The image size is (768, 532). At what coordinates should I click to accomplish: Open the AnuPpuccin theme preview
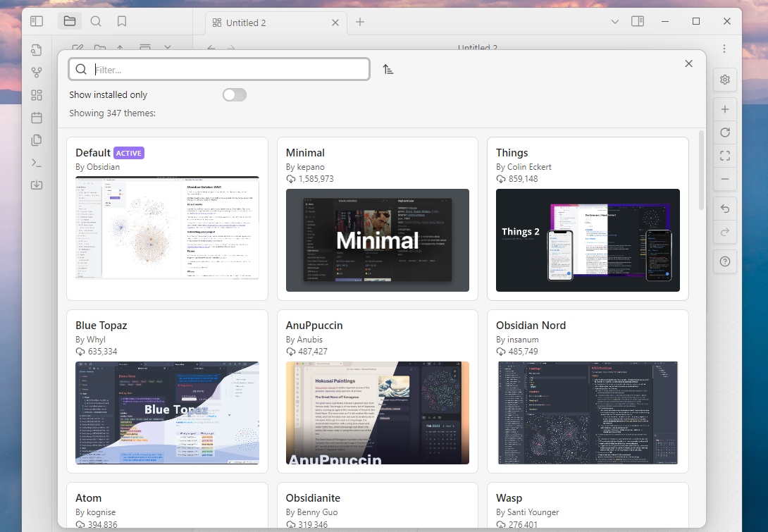(377, 412)
